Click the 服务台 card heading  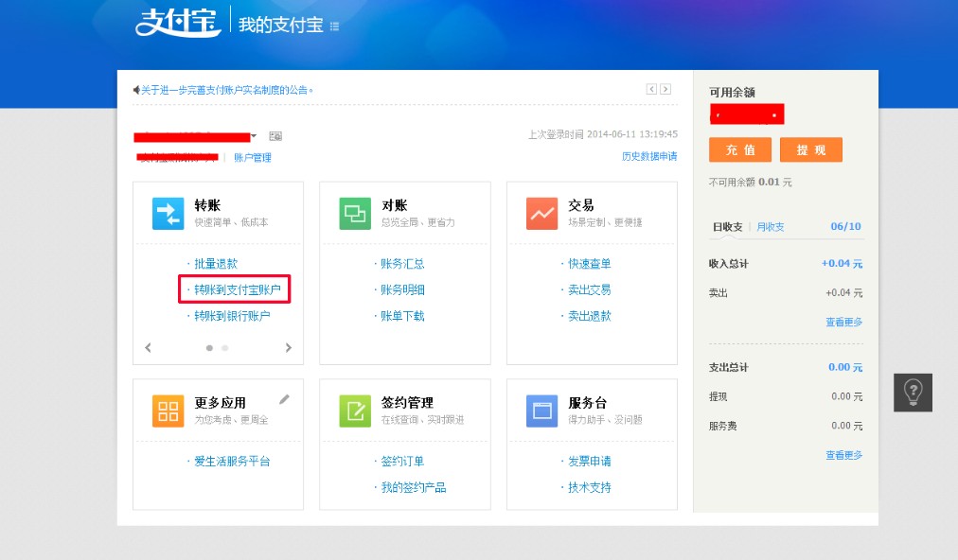click(587, 402)
